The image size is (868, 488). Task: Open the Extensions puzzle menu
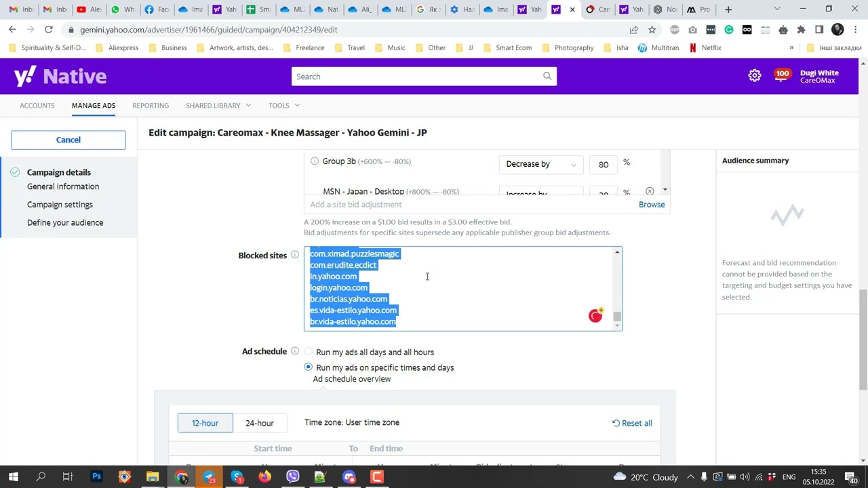[801, 30]
